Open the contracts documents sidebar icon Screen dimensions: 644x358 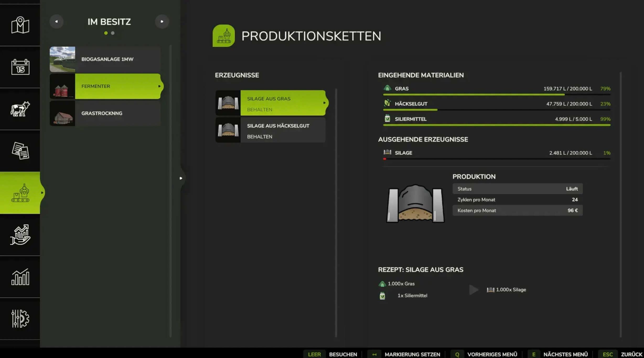point(20,151)
